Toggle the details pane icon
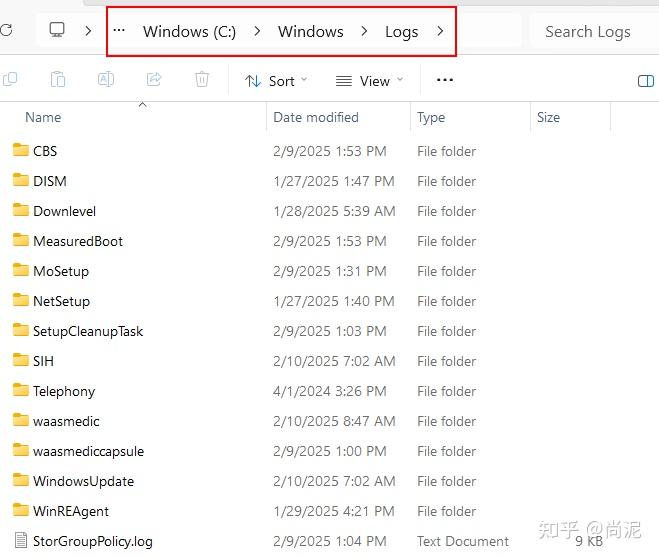Viewport: 659px width, 558px height. click(x=646, y=81)
